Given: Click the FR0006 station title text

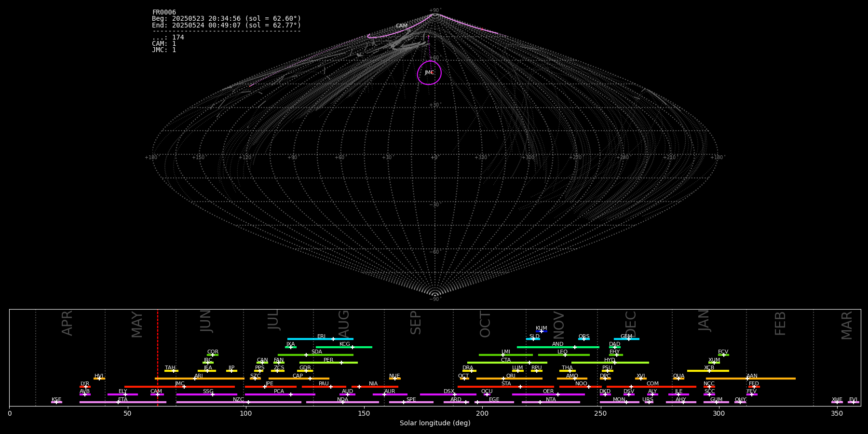Looking at the screenshot, I should pyautogui.click(x=164, y=13).
